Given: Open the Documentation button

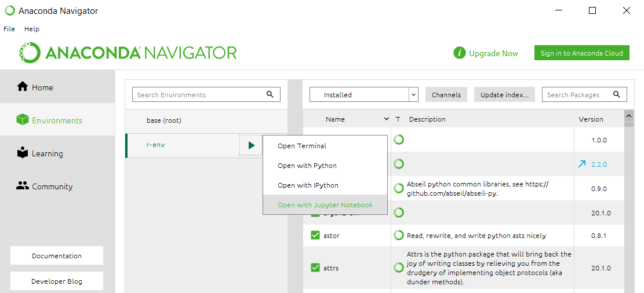Looking at the screenshot, I should tap(57, 256).
